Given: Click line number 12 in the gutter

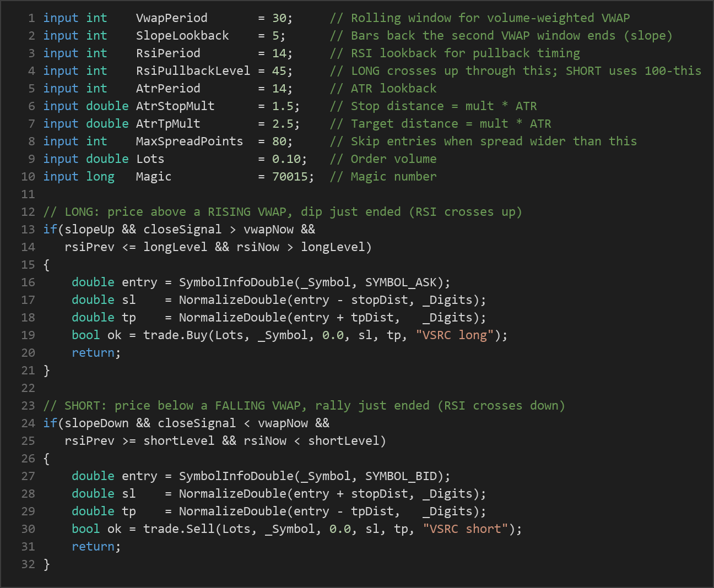Looking at the screenshot, I should [28, 212].
